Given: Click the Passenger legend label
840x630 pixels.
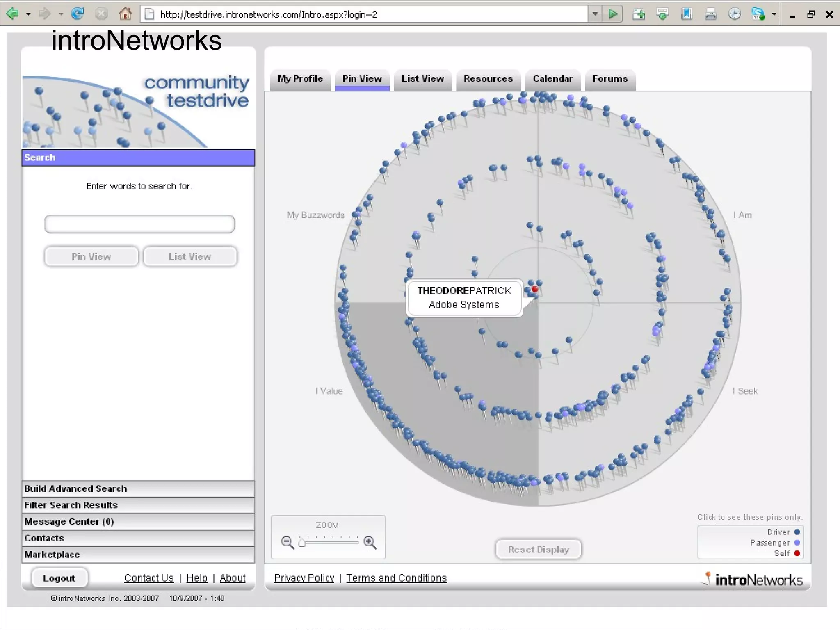Looking at the screenshot, I should pos(770,543).
